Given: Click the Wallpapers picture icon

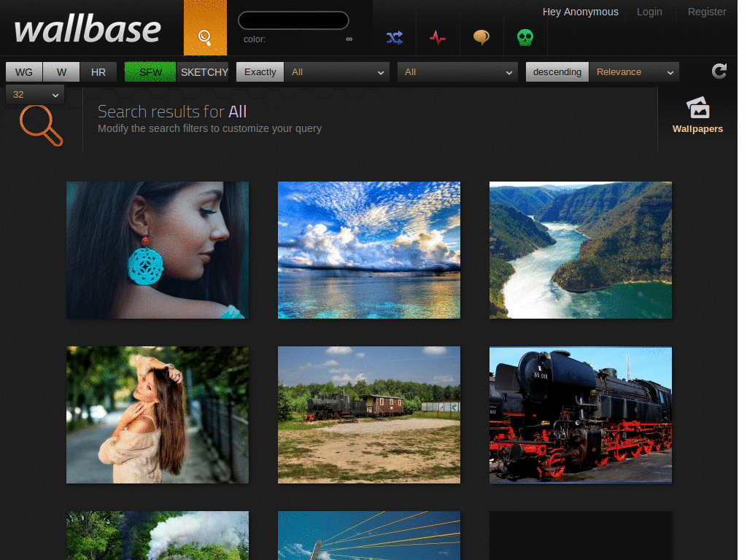Looking at the screenshot, I should tap(697, 108).
